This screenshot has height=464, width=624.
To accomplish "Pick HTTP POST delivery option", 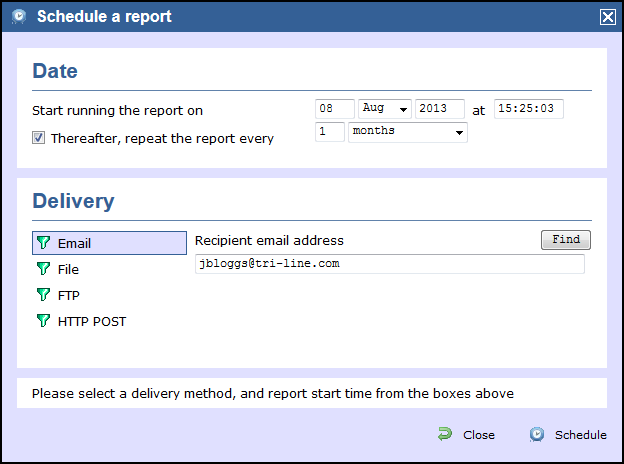I will (x=92, y=321).
